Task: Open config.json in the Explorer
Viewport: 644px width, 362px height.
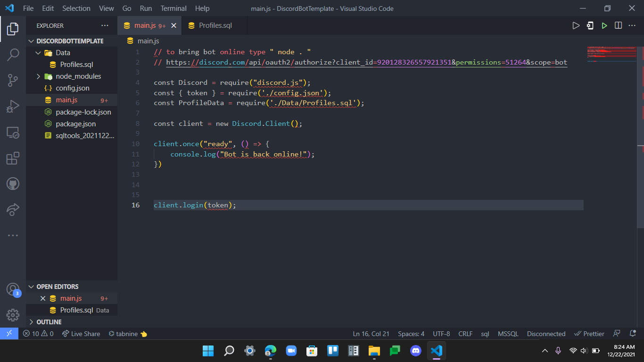Action: (x=72, y=88)
